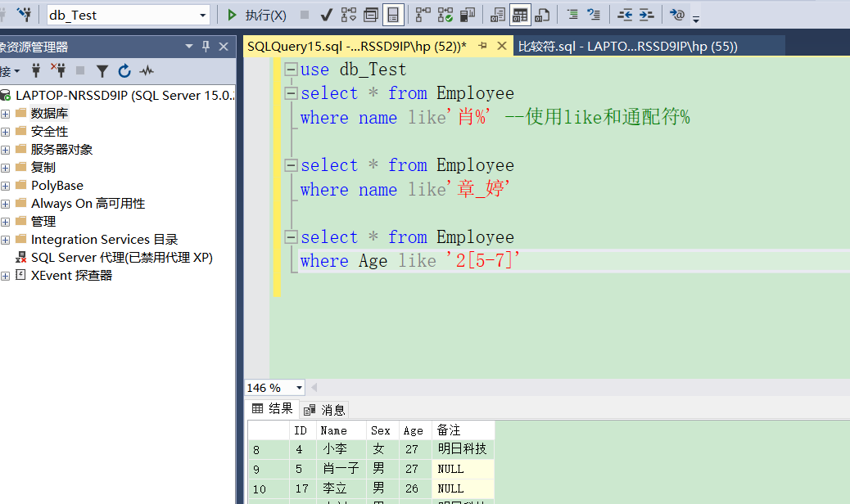Click the parse query checkmark icon
This screenshot has width=850, height=504.
tap(327, 16)
